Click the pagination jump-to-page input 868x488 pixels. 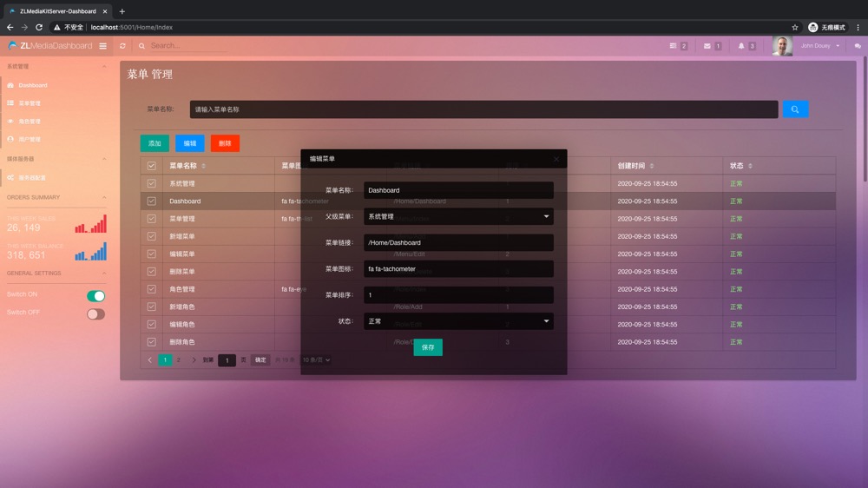(227, 360)
